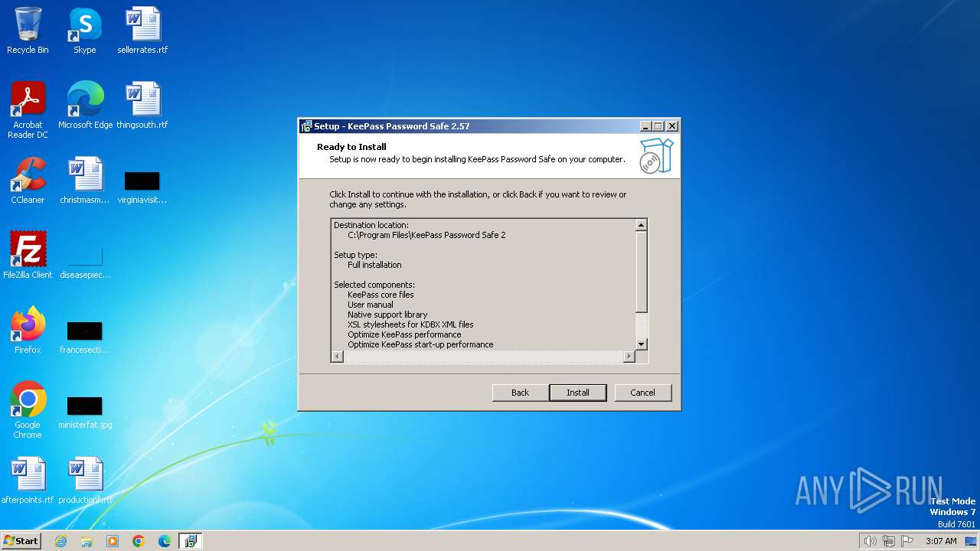
Task: Open the afterpoints.rtf document icon
Action: tap(28, 481)
